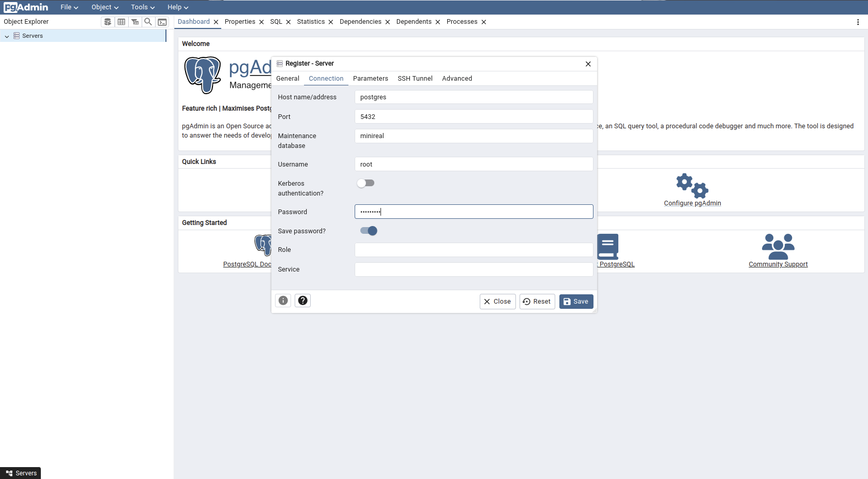The image size is (868, 479).
Task: Click the Community Support people icon
Action: (x=778, y=247)
